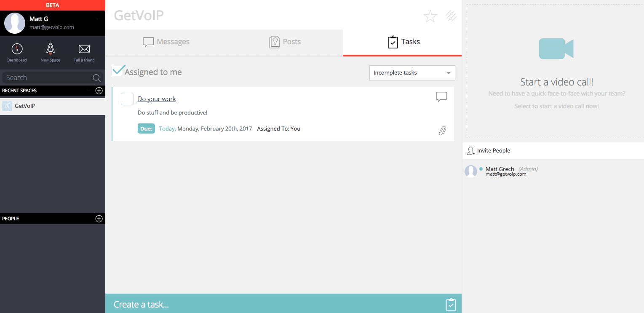Click the Matt G name in sidebar
The image size is (644, 313).
pos(39,19)
